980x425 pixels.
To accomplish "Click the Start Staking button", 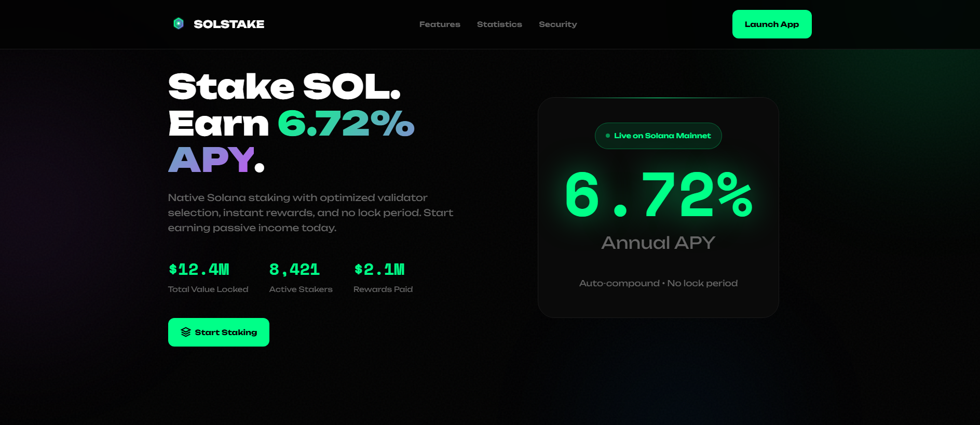I will (x=219, y=332).
